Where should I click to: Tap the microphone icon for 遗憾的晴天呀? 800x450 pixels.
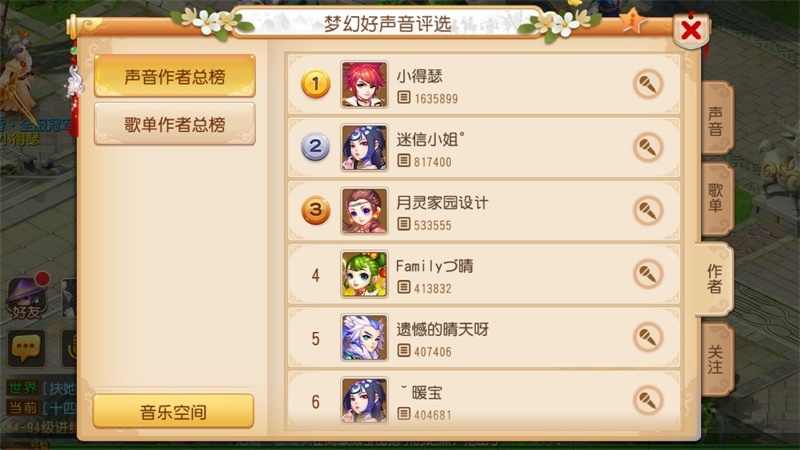pos(648,337)
